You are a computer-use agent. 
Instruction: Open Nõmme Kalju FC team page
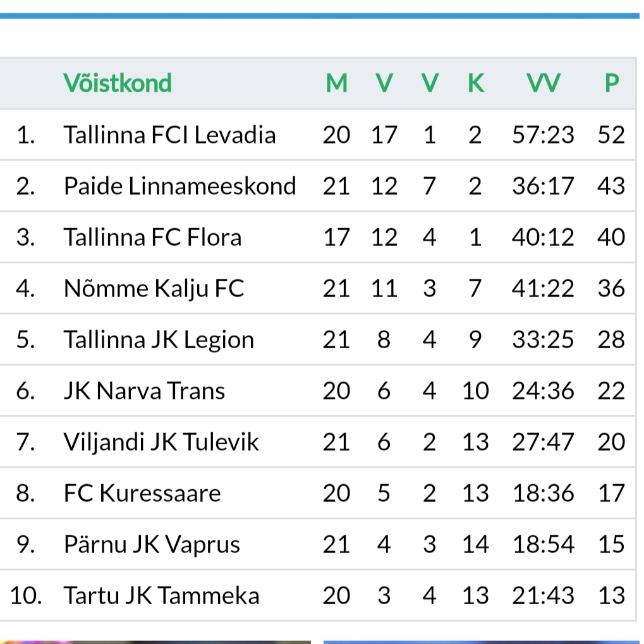click(154, 288)
